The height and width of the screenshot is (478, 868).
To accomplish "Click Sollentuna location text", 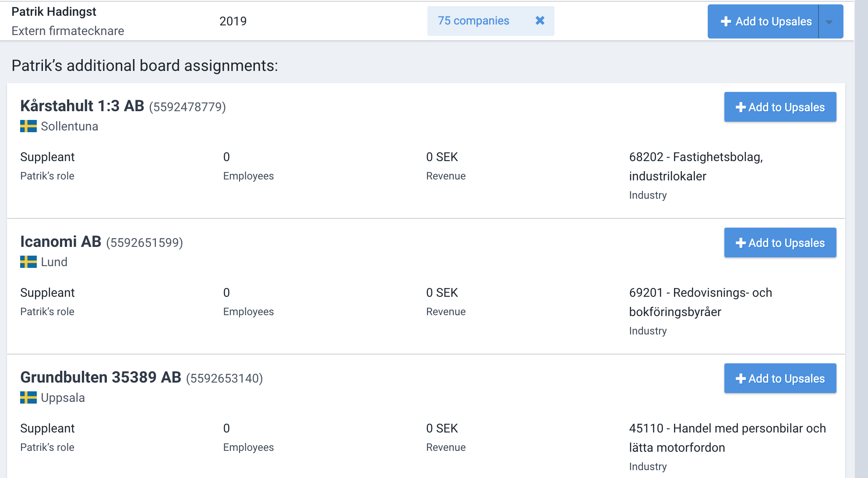I will click(x=70, y=127).
